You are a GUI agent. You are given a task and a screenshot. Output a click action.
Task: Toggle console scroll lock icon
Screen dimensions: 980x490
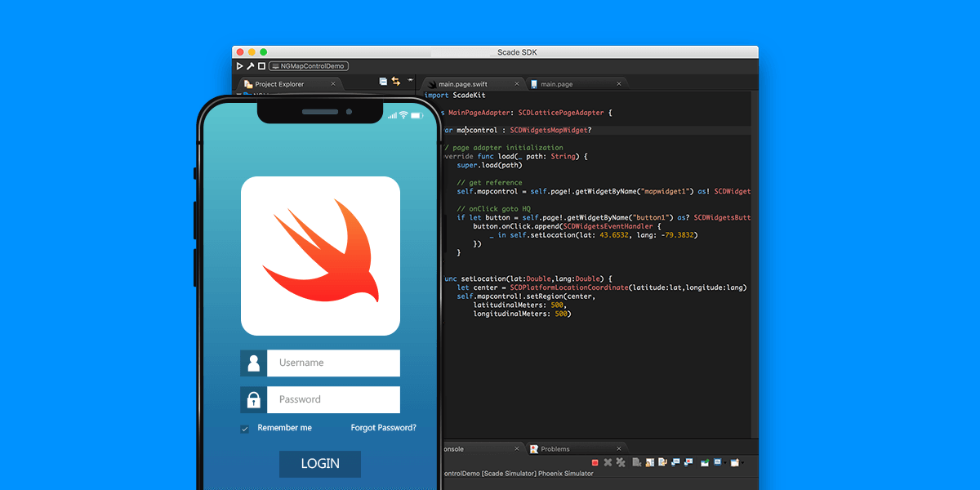[x=650, y=462]
